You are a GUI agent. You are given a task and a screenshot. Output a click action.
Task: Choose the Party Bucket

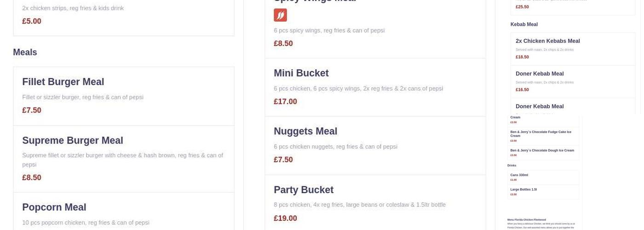point(304,190)
